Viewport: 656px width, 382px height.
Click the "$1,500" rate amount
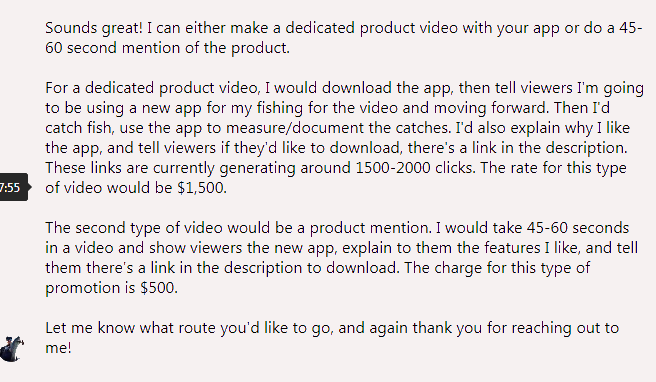[202, 188]
